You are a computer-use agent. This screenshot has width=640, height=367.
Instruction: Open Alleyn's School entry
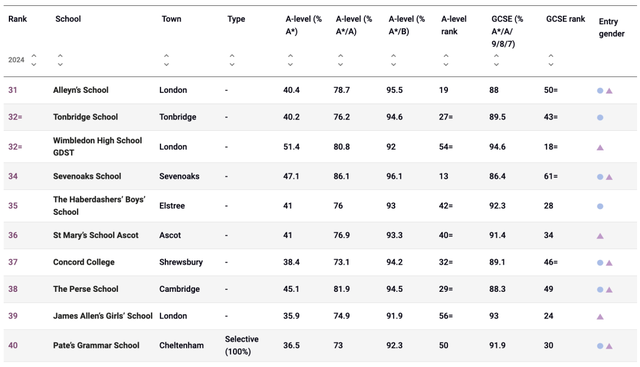[x=81, y=90]
